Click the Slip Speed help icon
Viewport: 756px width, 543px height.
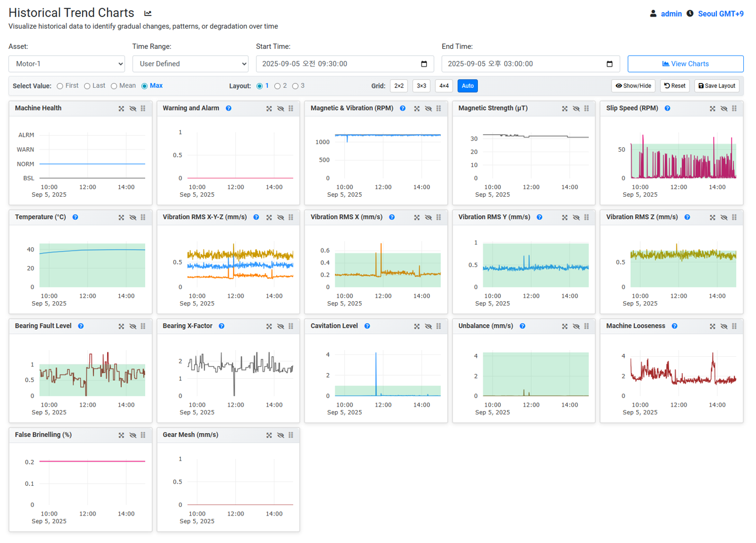667,108
